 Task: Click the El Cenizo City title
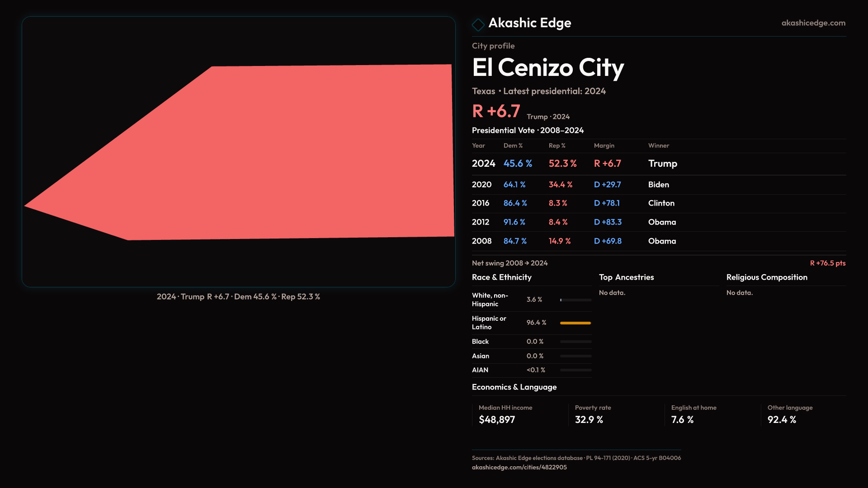coord(547,68)
